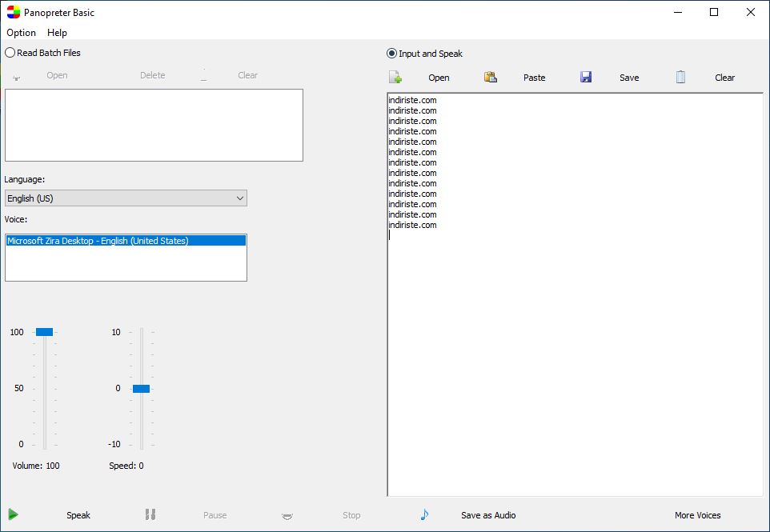
Task: Click the Open button in Input and Speak
Action: [439, 78]
